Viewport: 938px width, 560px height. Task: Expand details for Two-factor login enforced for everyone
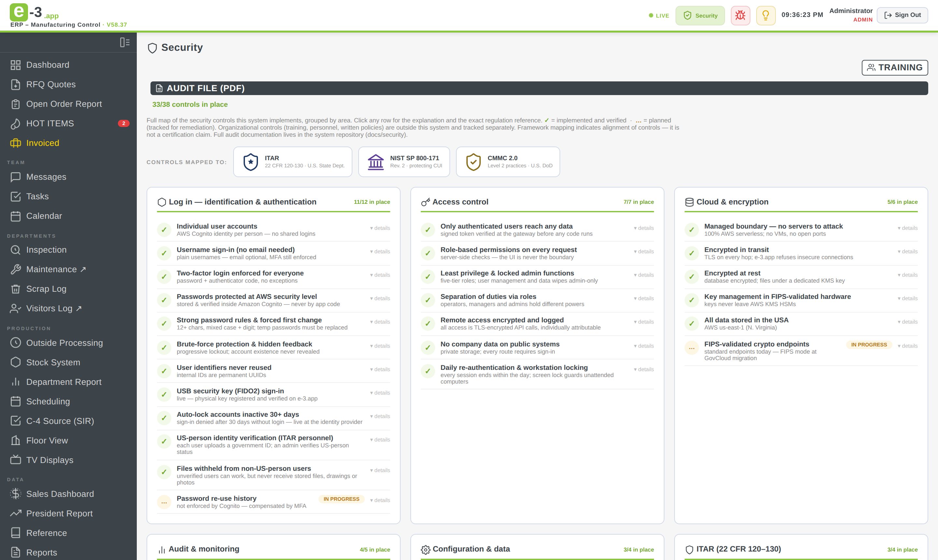tap(380, 275)
